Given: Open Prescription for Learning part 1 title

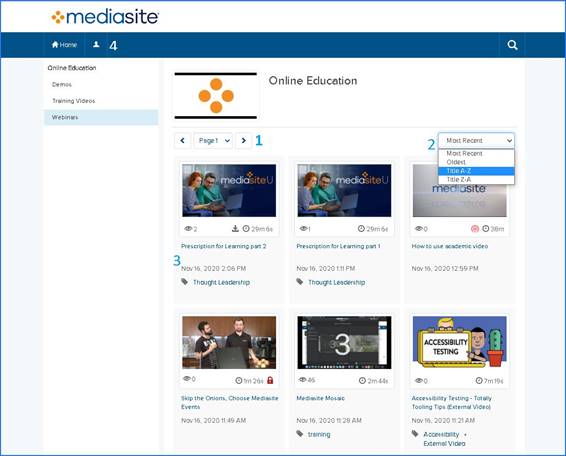Looking at the screenshot, I should (x=338, y=246).
